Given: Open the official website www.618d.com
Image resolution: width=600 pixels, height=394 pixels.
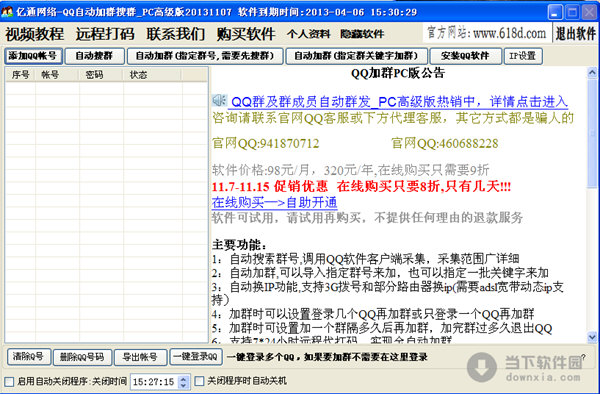Looking at the screenshot, I should [x=486, y=33].
